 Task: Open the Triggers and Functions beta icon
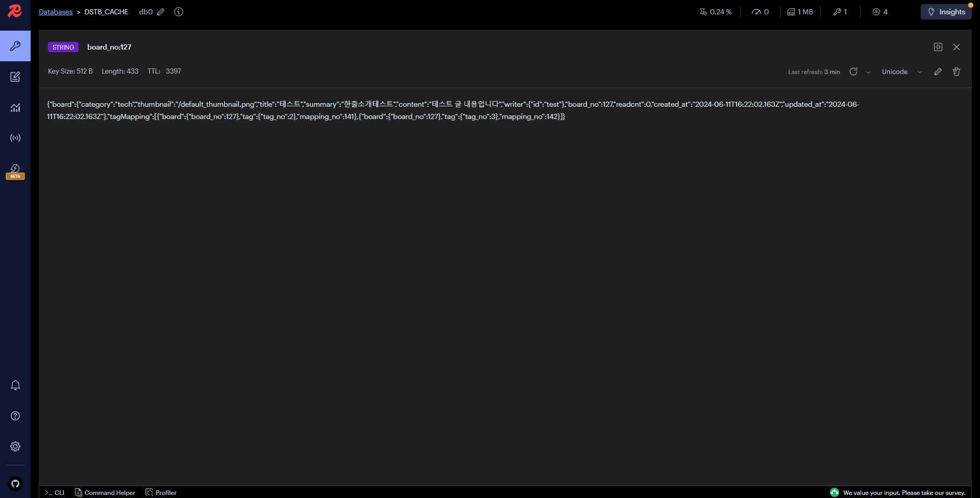coord(15,170)
